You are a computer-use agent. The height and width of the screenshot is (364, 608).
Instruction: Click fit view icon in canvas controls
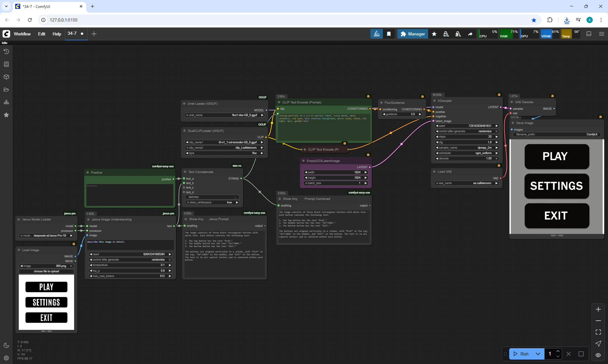598,332
